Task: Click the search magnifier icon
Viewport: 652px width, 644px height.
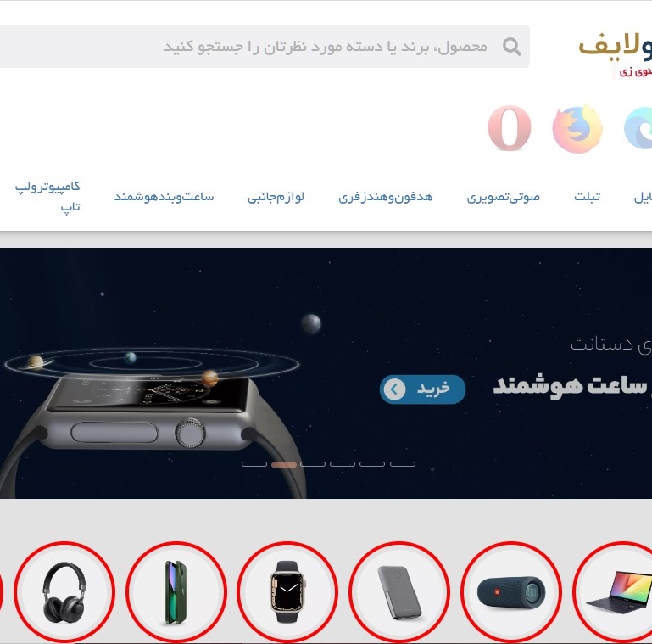Action: [511, 47]
